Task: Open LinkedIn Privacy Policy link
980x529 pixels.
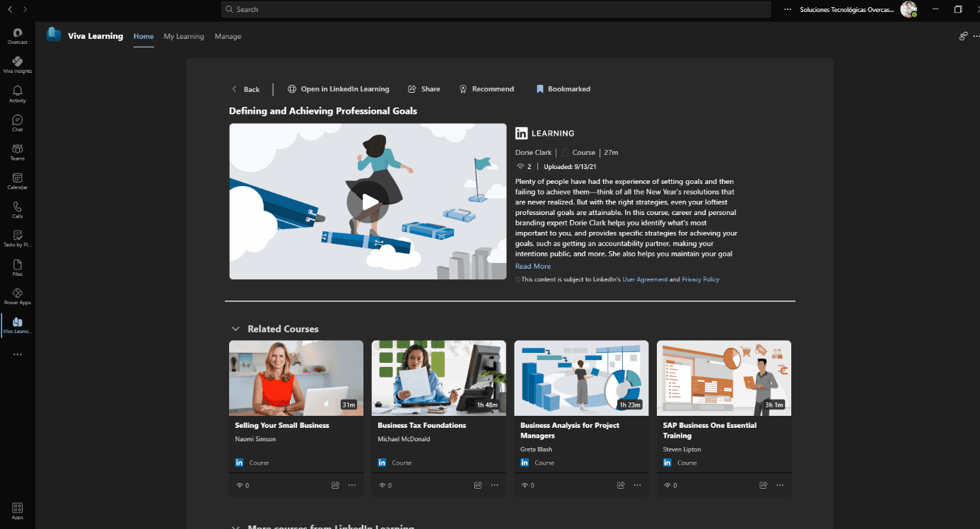Action: (701, 279)
